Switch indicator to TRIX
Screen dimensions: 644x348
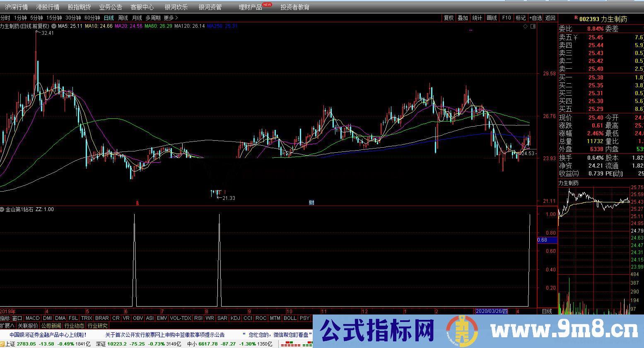tap(87, 318)
